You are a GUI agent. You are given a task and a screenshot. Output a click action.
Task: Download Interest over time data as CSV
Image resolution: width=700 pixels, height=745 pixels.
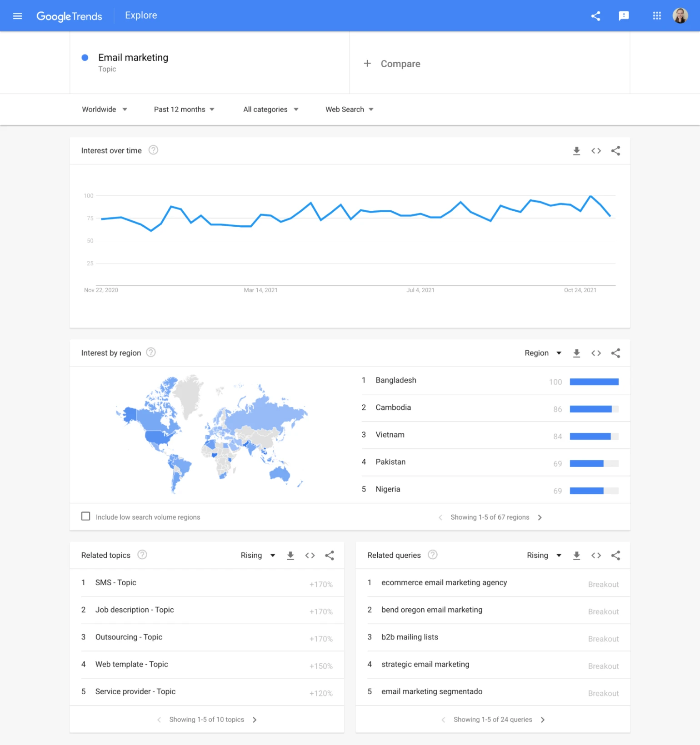576,151
